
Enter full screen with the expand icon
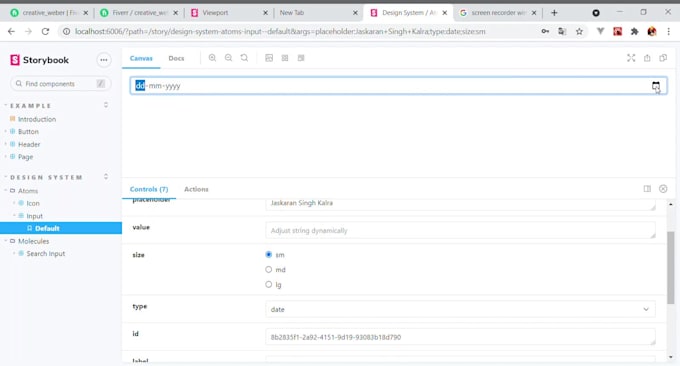(x=631, y=58)
